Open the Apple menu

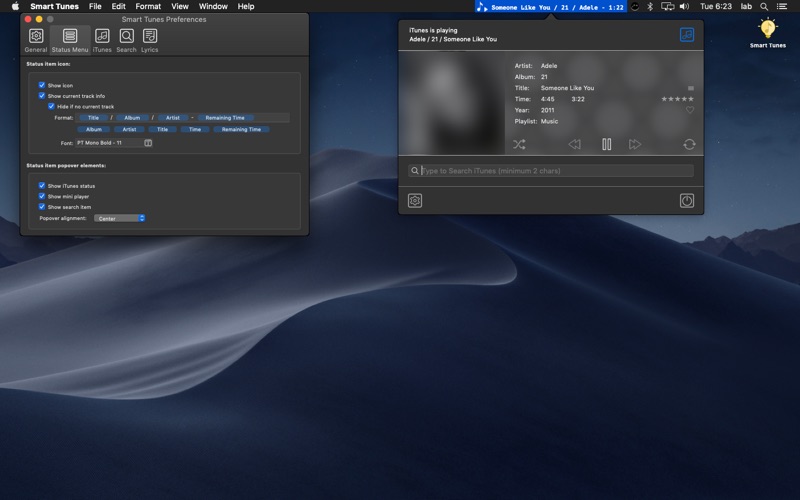point(15,7)
